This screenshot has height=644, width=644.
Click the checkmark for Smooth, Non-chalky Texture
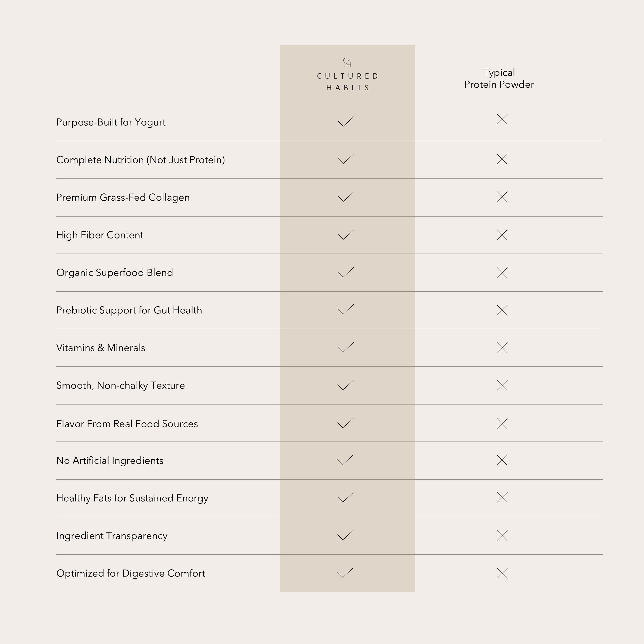pos(345,385)
